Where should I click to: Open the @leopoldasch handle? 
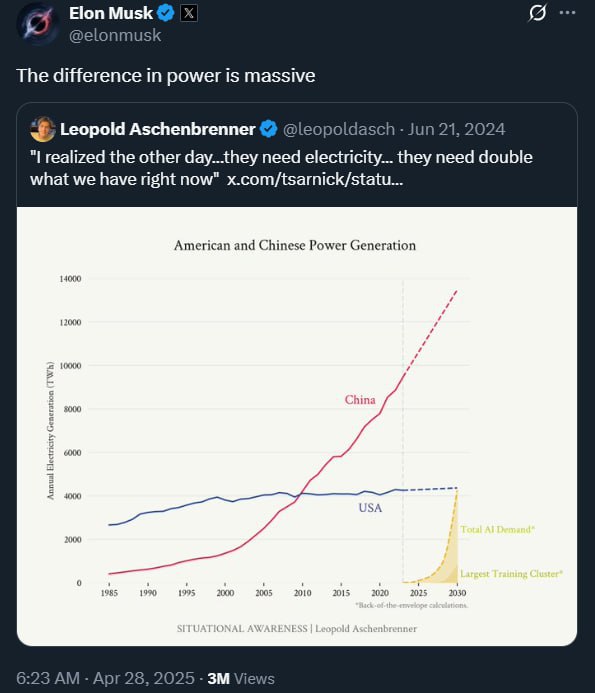point(339,129)
